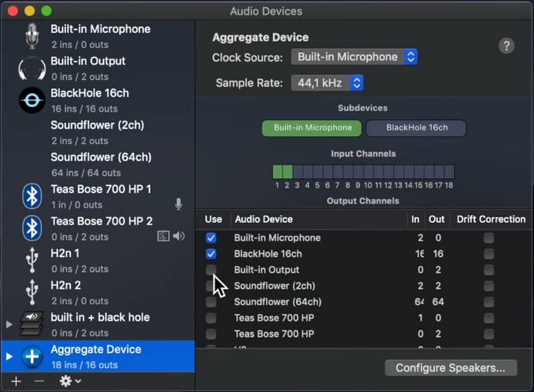
Task: Click the default output speaker indicator icon
Action: click(179, 236)
